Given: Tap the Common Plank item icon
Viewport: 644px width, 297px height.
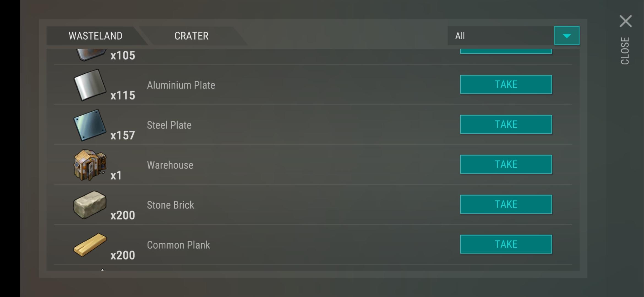Looking at the screenshot, I should (x=90, y=245).
